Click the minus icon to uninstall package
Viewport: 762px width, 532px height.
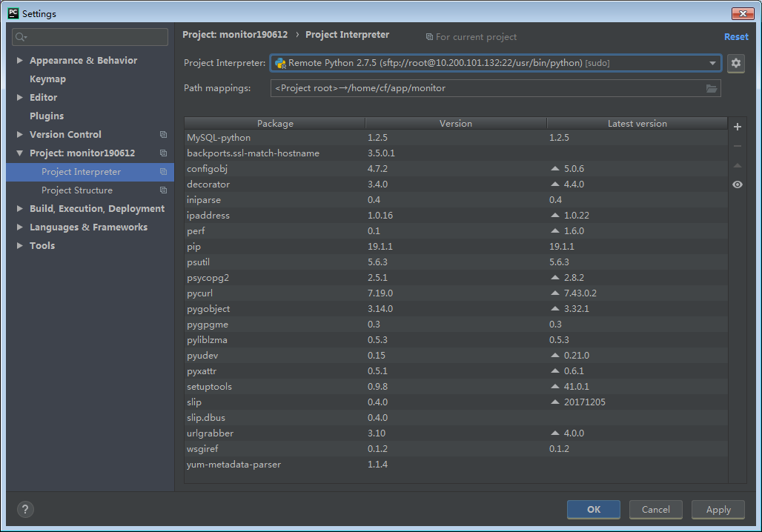(x=738, y=146)
